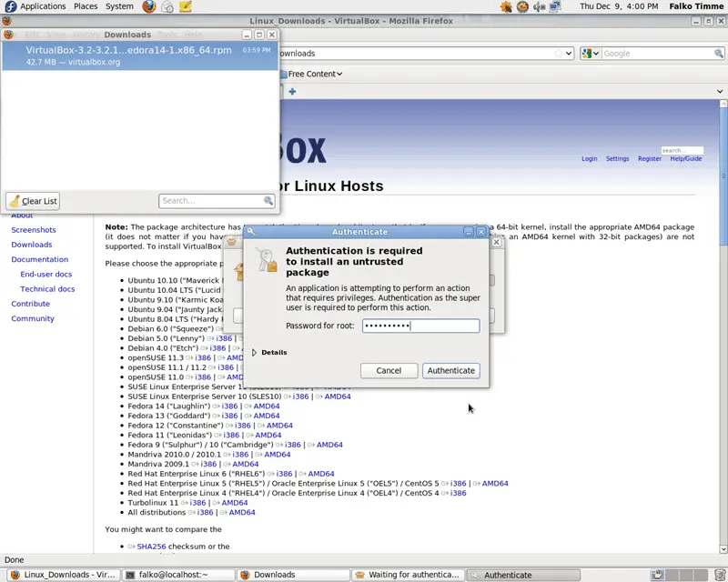The width and height of the screenshot is (728, 582).
Task: Click the date and time clock in panel
Action: (x=619, y=6)
